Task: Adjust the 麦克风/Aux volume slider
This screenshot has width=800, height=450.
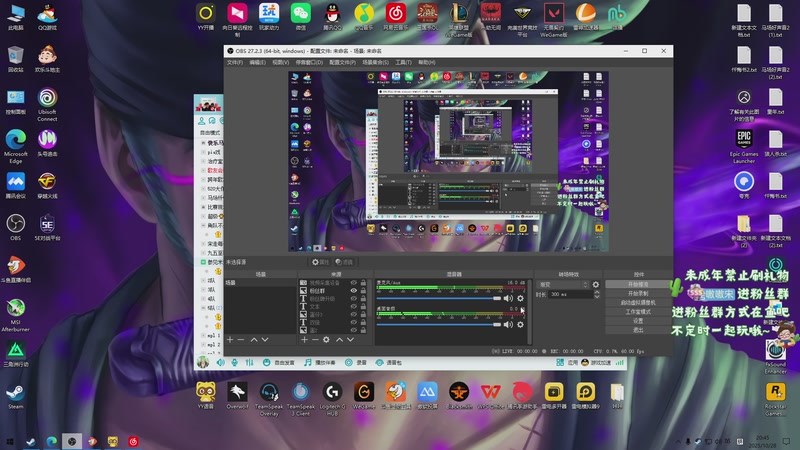Action: (x=439, y=298)
